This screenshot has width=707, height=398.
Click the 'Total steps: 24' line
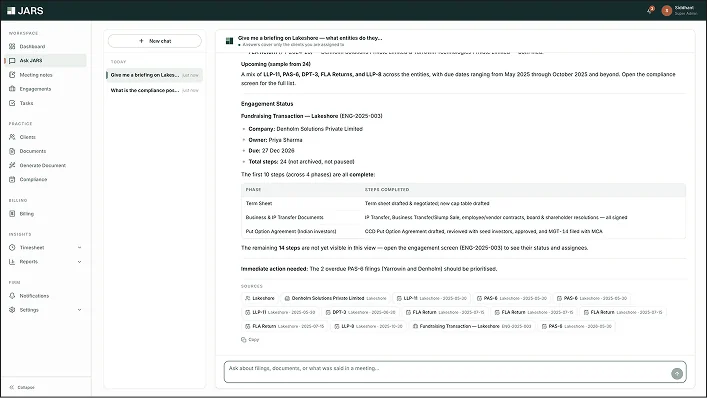[x=301, y=161]
